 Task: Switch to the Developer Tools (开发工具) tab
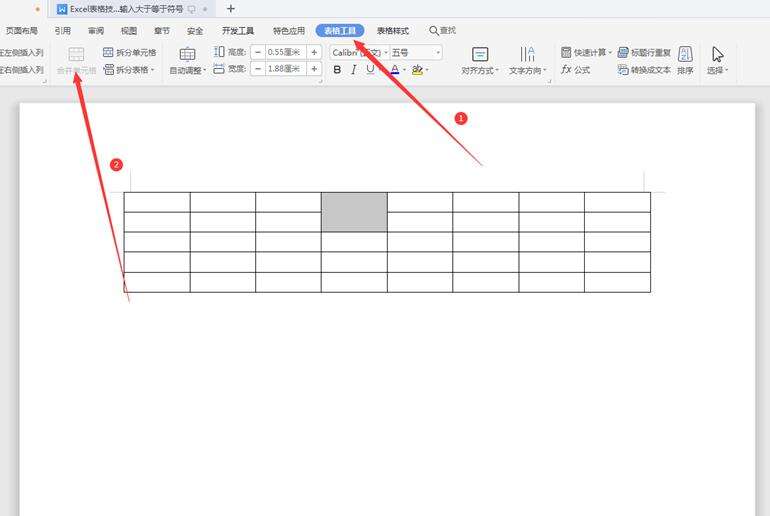pos(238,30)
